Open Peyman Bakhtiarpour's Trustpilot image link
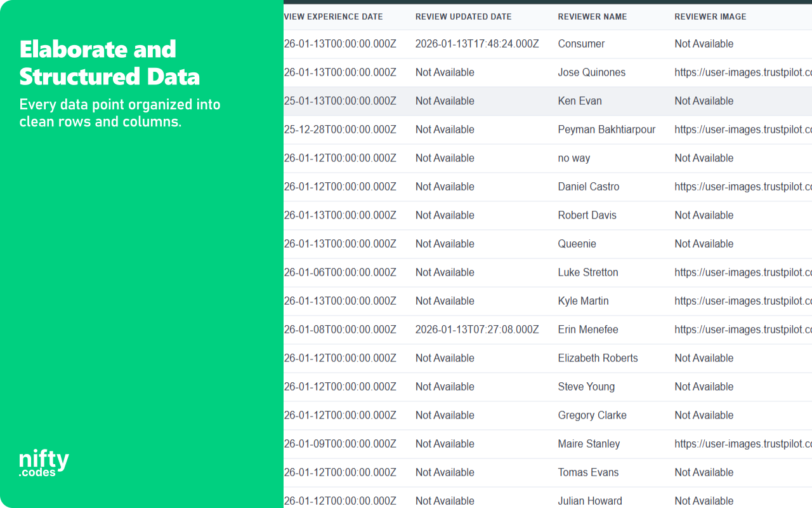 pos(742,130)
